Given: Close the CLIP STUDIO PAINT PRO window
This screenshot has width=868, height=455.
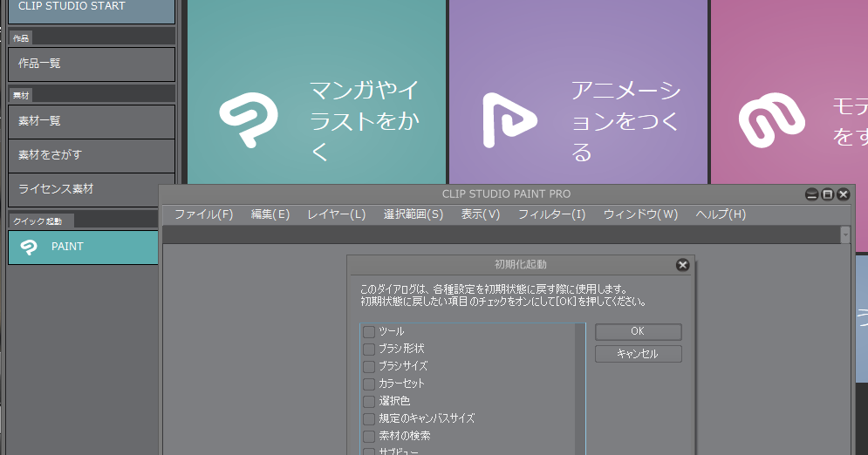Looking at the screenshot, I should click(843, 194).
